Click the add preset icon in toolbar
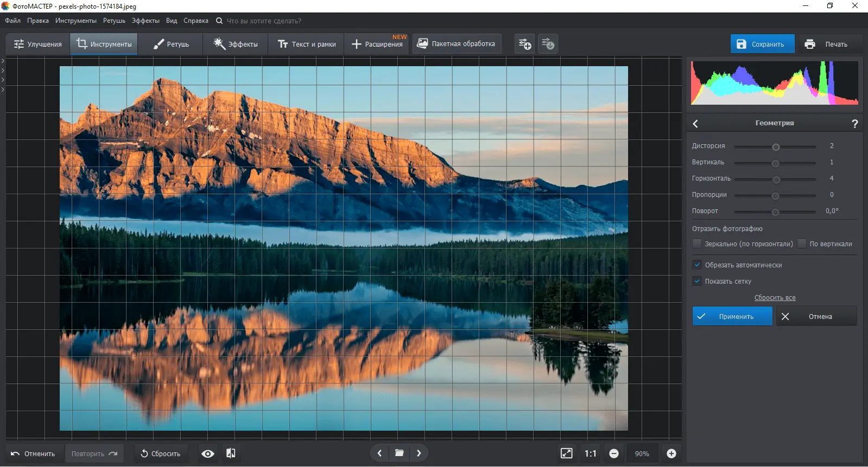Image resolution: width=868 pixels, height=467 pixels. point(524,44)
